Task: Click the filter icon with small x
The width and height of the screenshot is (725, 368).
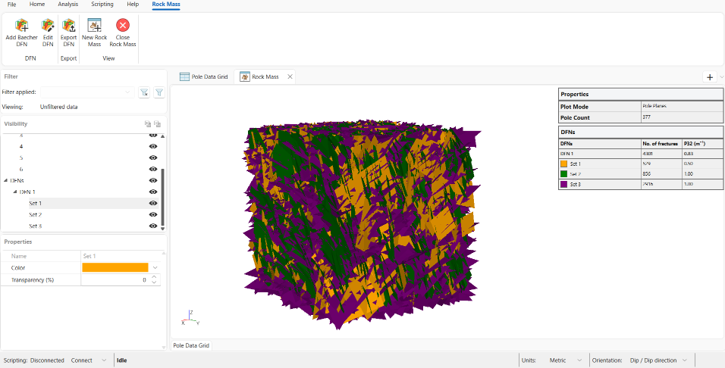Action: click(144, 92)
